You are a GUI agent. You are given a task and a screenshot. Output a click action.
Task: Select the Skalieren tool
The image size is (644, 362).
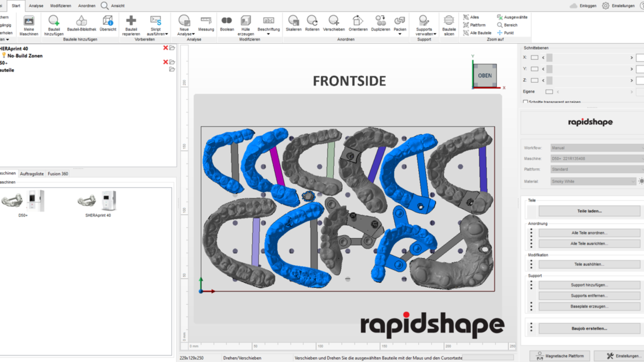(293, 23)
